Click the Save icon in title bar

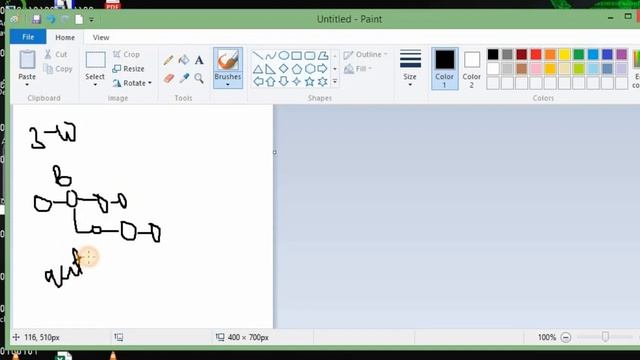click(x=36, y=19)
